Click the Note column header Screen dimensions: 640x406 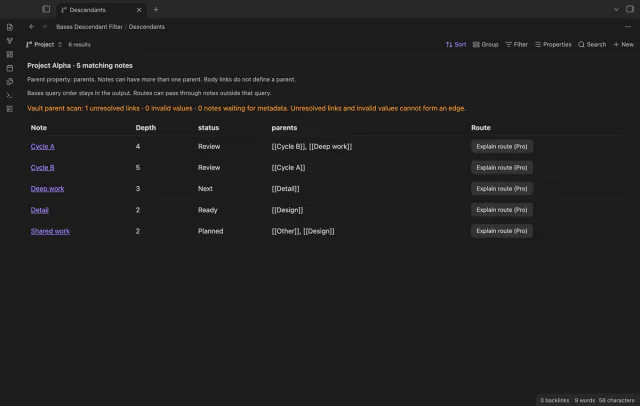coord(39,128)
